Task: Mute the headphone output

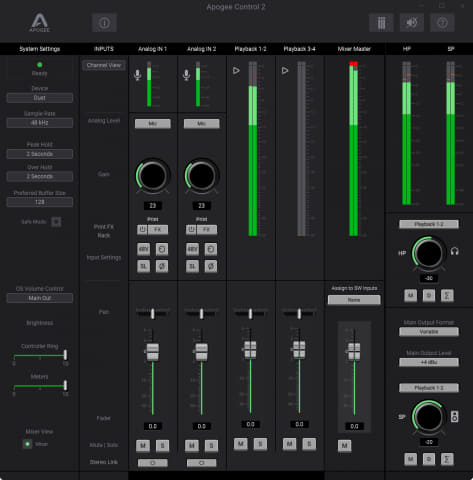Action: (411, 295)
